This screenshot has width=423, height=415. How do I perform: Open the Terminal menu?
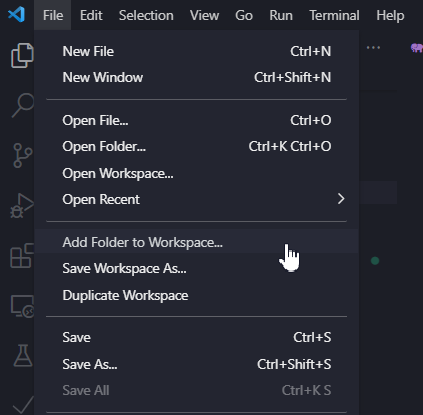pos(334,15)
